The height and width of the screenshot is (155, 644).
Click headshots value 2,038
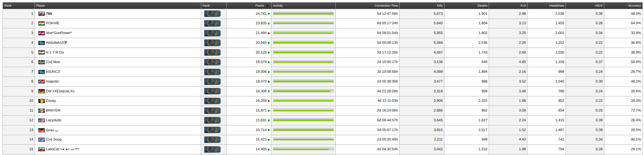560,14
